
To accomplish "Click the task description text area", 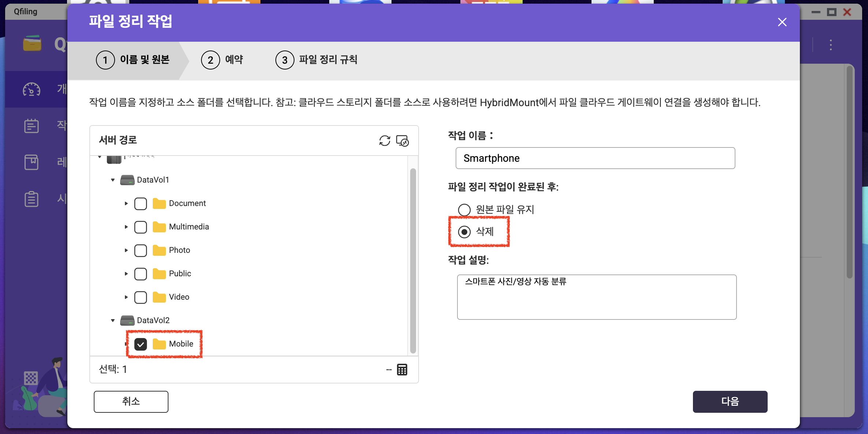I will coord(597,297).
